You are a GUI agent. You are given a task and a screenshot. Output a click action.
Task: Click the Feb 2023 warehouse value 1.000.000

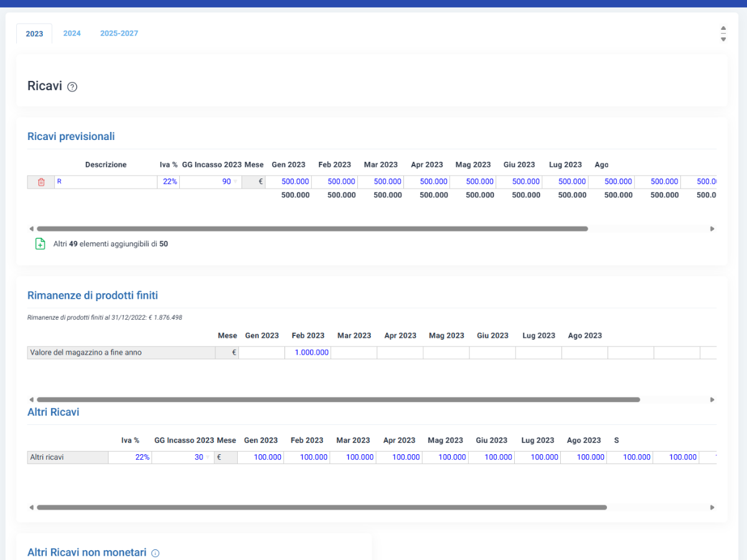308,353
